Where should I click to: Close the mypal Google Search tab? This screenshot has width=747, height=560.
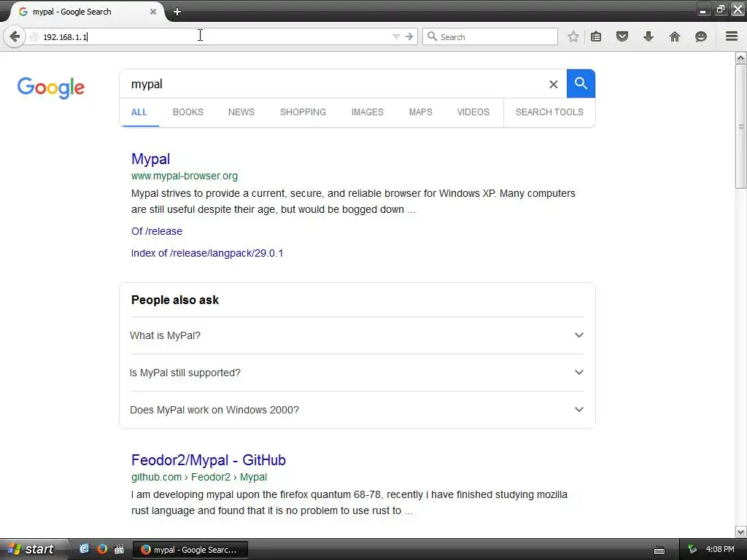(x=153, y=12)
